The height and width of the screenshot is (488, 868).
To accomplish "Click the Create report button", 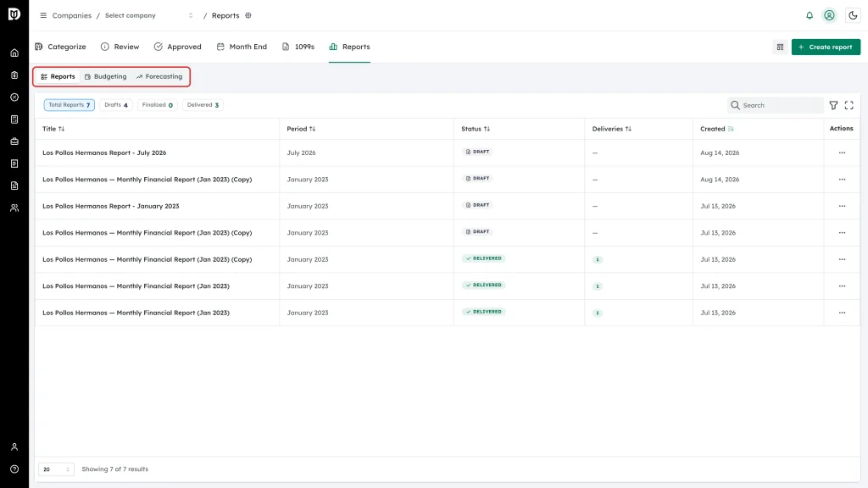I will [826, 47].
